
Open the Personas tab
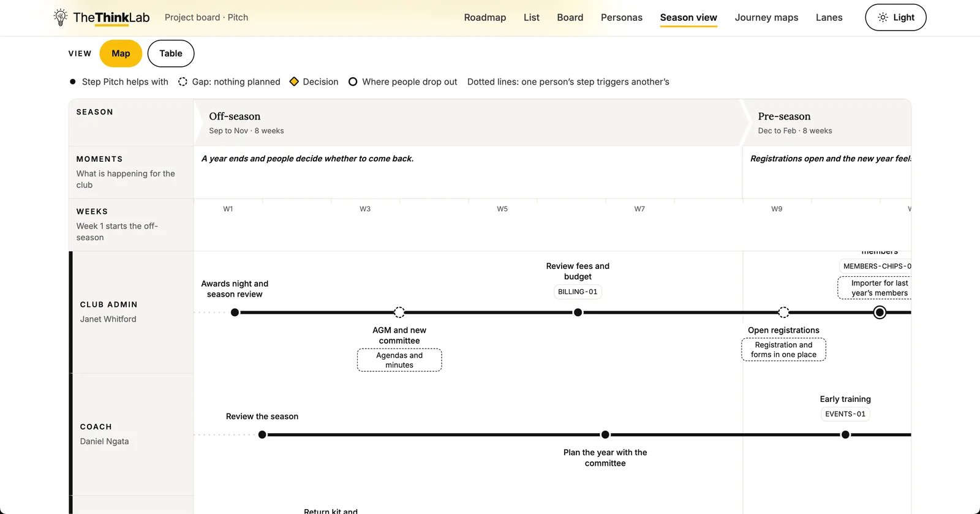pos(622,17)
